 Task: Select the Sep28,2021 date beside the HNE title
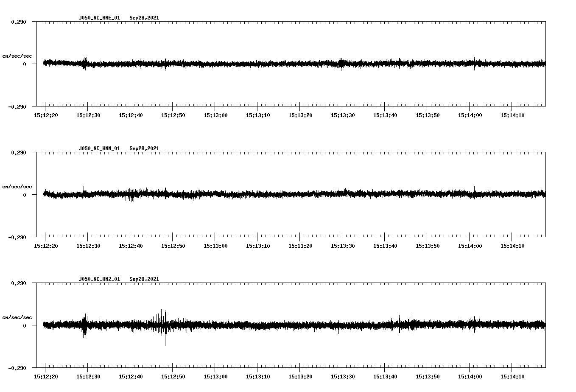pyautogui.click(x=144, y=18)
